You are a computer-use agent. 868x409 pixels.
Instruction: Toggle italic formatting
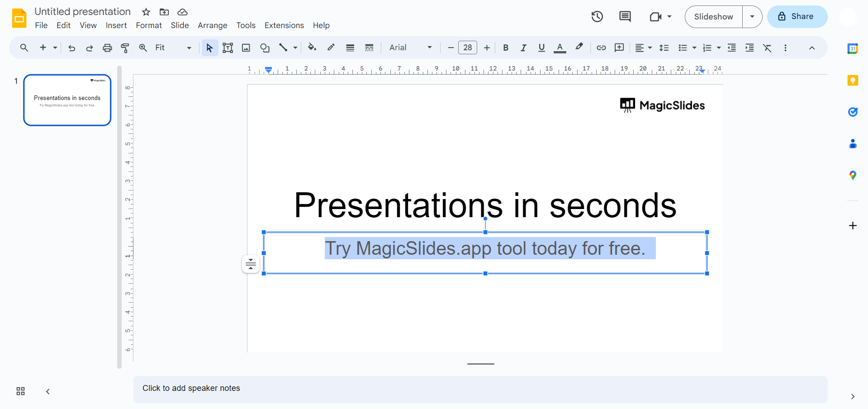coord(523,48)
